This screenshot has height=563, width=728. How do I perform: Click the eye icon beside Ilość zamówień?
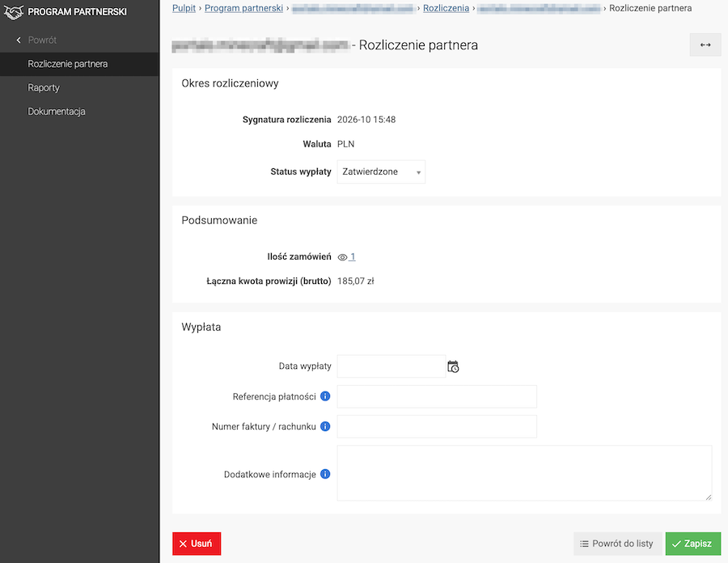(342, 257)
